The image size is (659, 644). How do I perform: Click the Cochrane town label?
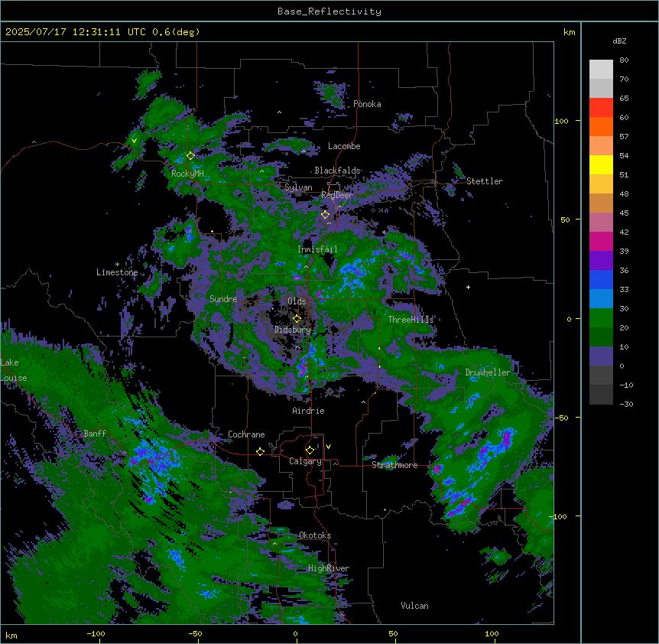click(x=246, y=434)
